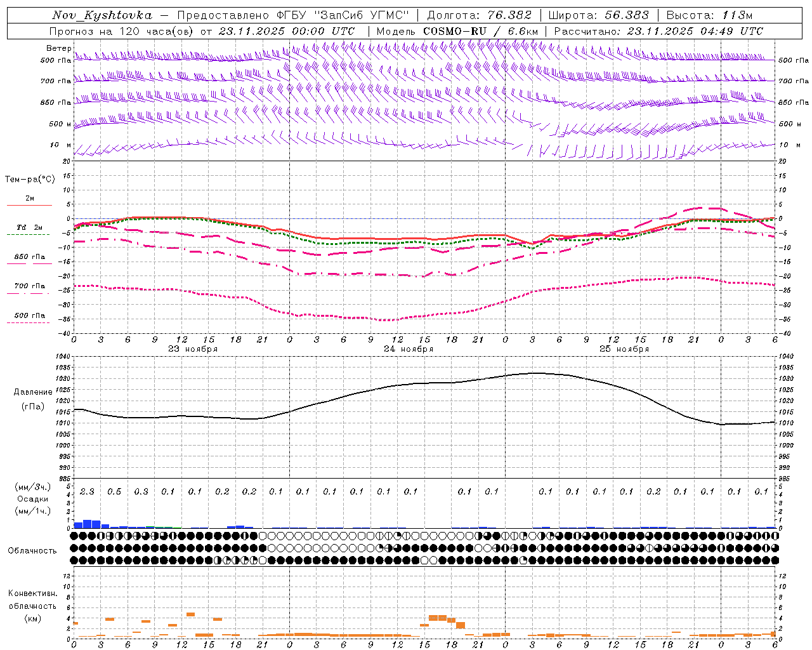Click the '850 гПа' temperature legend entry

point(30,257)
